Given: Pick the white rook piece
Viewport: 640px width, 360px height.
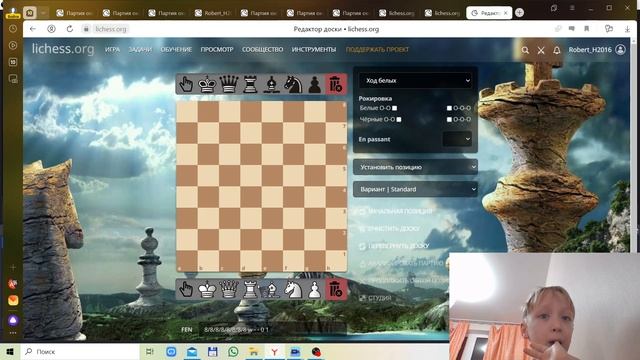Looking at the screenshot, I should point(250,290).
